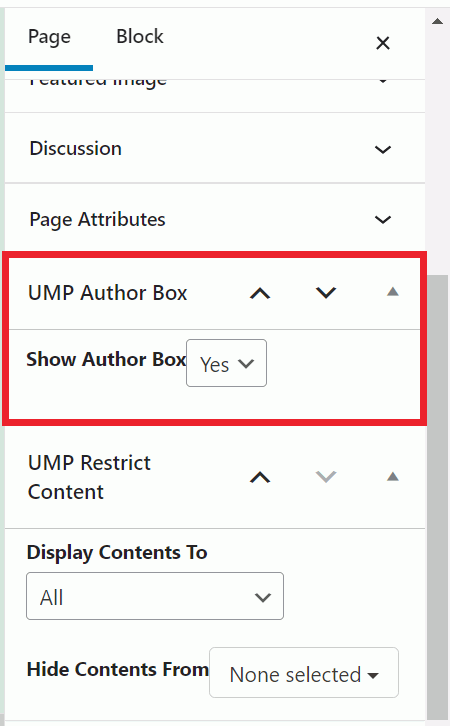450x726 pixels.
Task: Click the UMP Author Box heading
Action: [x=107, y=293]
